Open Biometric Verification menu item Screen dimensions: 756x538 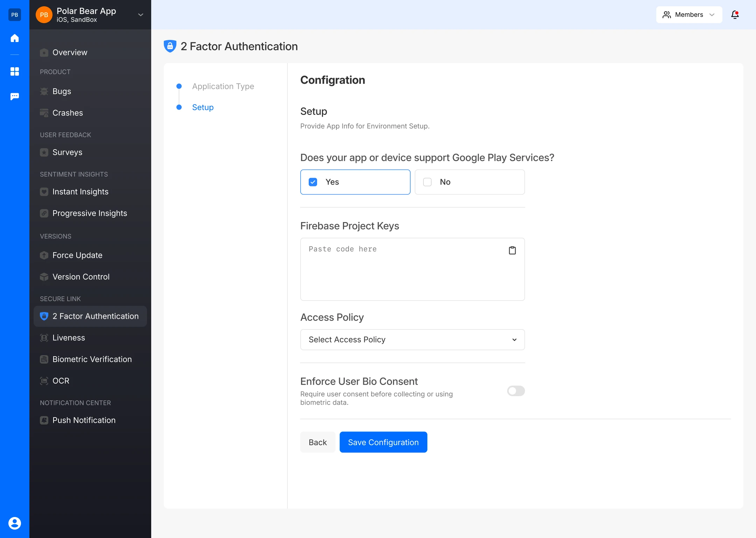tap(92, 359)
